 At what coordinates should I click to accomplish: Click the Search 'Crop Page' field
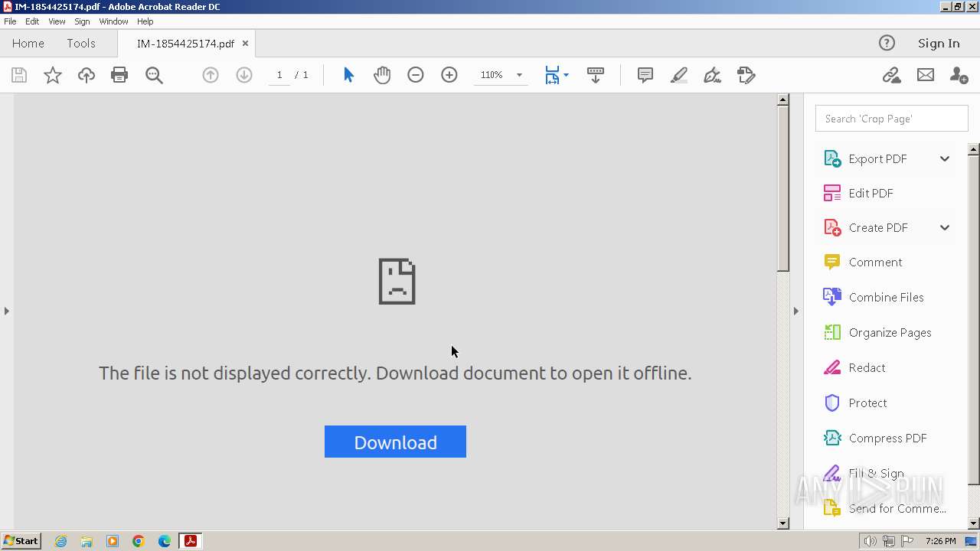(892, 119)
